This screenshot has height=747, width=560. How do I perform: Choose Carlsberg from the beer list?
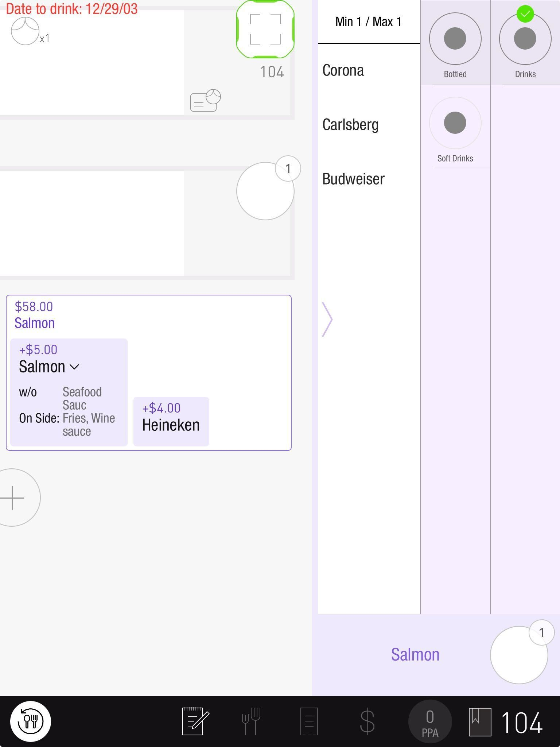(x=350, y=125)
